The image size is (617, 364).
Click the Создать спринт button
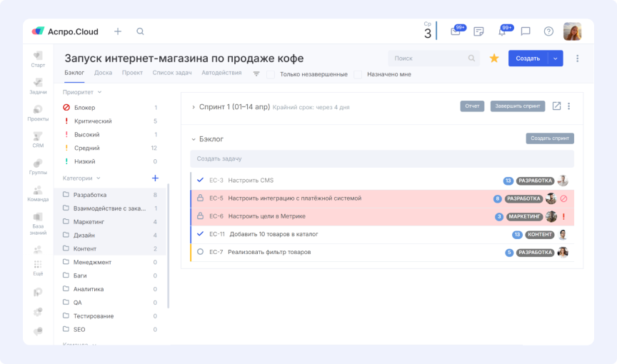549,138
